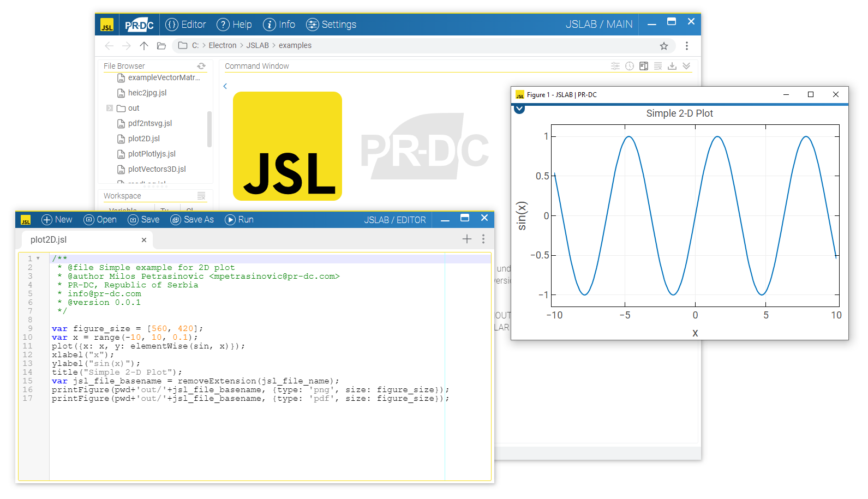Create a new file with New
Viewport: 868px width, 499px height.
click(57, 220)
